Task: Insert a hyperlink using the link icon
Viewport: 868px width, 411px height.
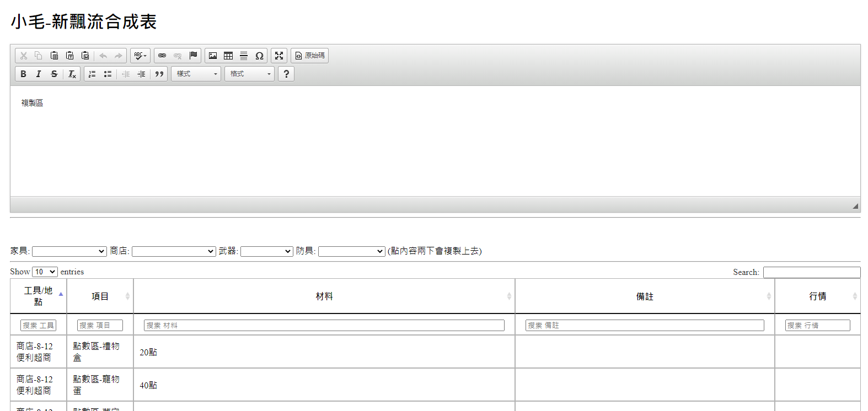Action: point(162,56)
